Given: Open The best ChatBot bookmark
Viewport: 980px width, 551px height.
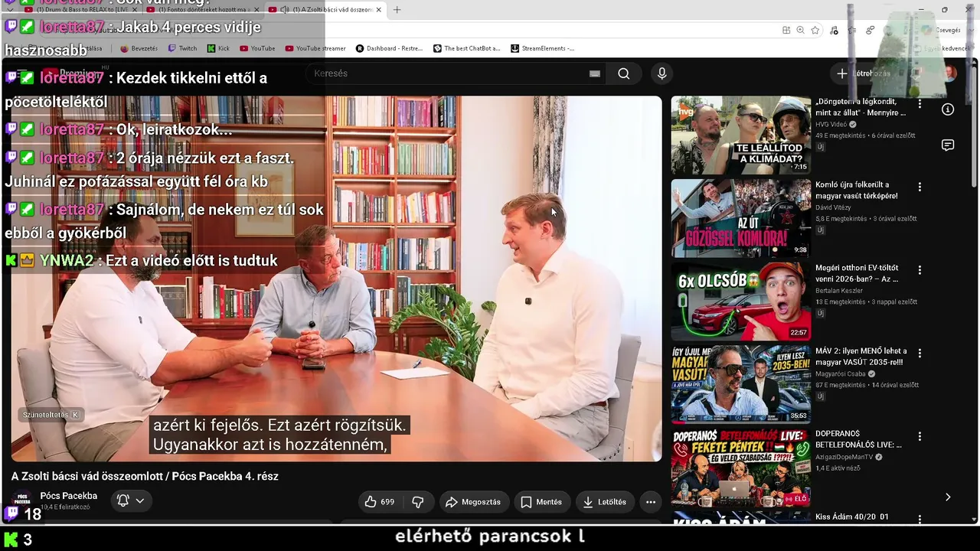Looking at the screenshot, I should click(466, 48).
